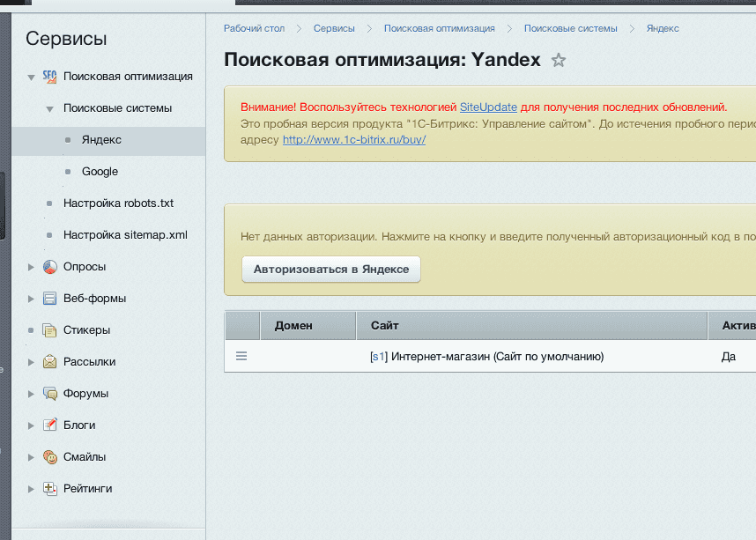Open the Веб-формы menu item
Viewport: 756px width, 540px height.
[94, 299]
